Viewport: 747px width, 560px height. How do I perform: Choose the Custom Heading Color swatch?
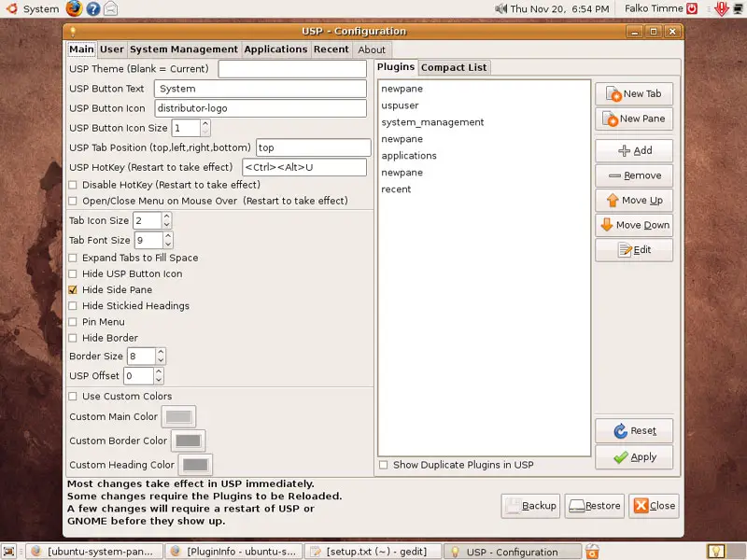(x=195, y=464)
